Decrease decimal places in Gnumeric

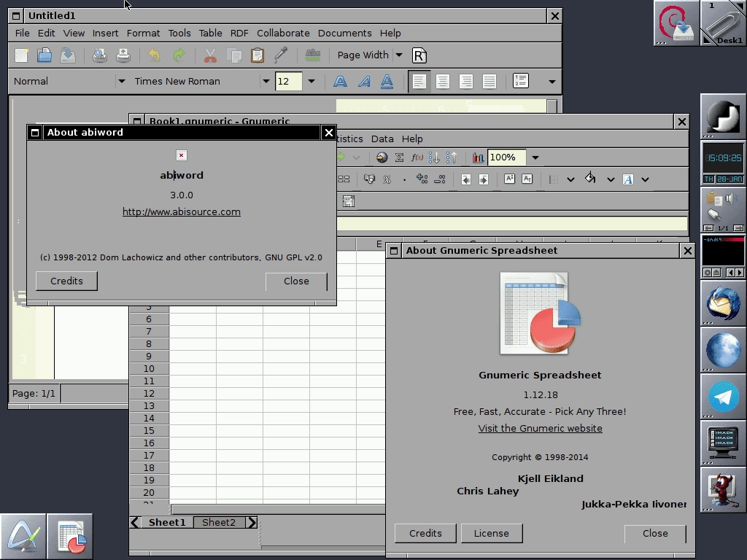coord(440,179)
